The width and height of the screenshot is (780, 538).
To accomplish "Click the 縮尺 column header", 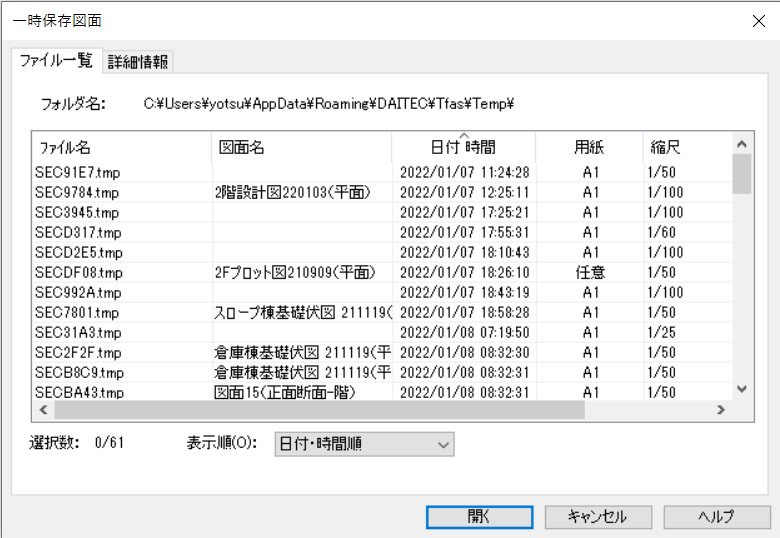I will [685, 147].
